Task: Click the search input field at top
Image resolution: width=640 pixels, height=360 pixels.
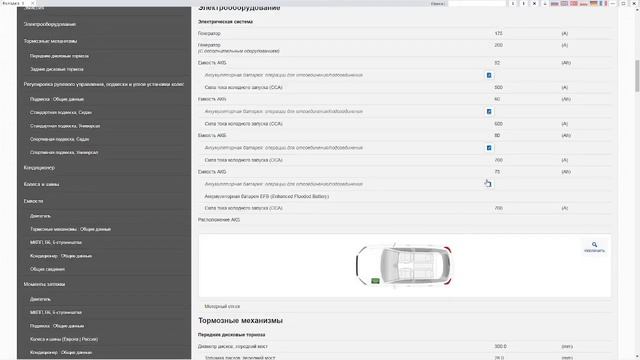Action: click(x=477, y=3)
